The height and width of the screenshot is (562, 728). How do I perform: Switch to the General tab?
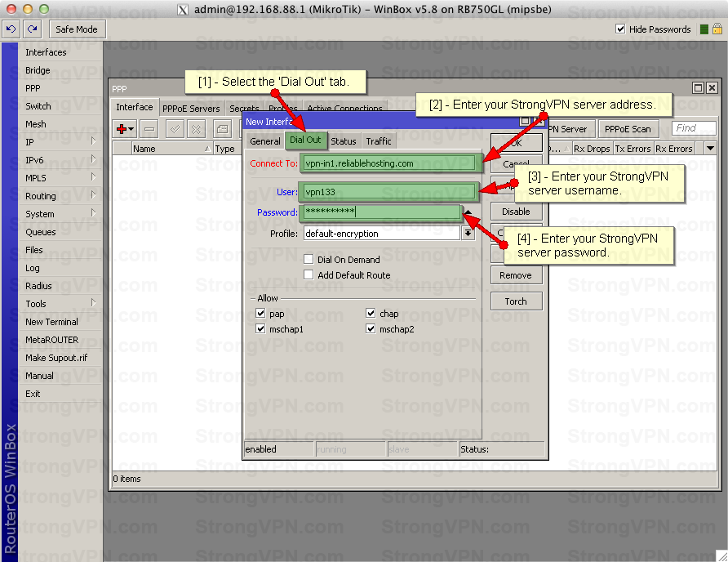click(264, 141)
